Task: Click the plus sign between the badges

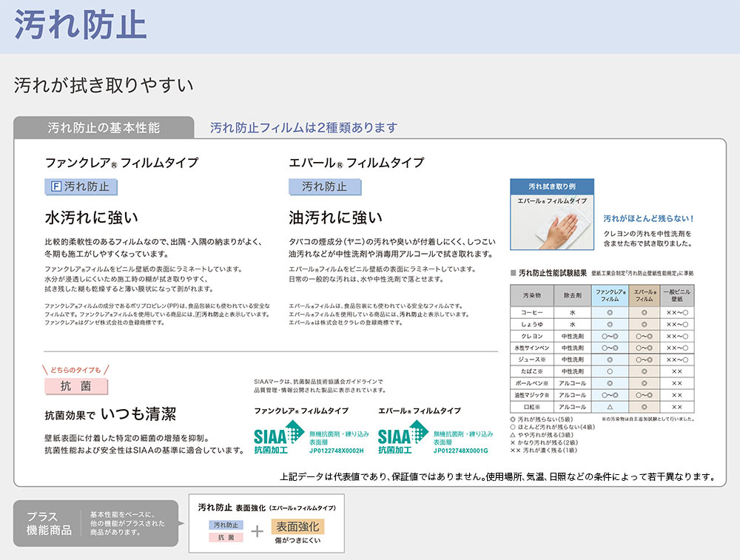Action: 258,532
